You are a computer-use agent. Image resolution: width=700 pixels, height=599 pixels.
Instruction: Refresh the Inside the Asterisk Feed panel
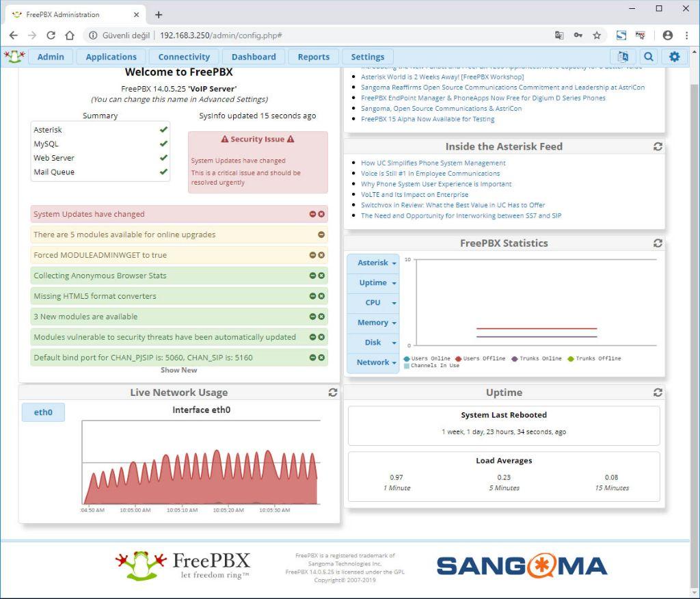point(658,146)
